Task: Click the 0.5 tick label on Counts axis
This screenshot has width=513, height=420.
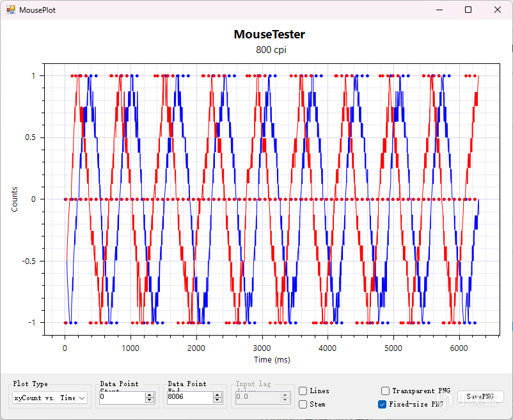Action: coord(30,137)
